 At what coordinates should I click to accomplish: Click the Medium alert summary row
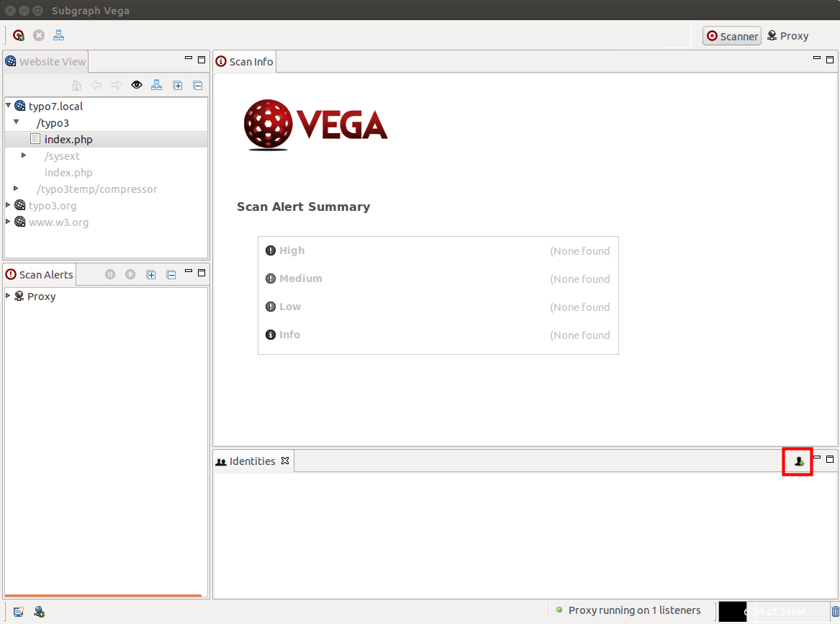[438, 279]
